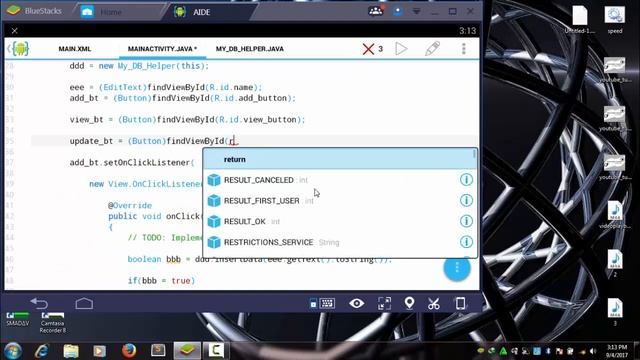The image size is (640, 360).
Task: Switch to MAINACTIVITY.JAVA tab
Action: tap(162, 49)
